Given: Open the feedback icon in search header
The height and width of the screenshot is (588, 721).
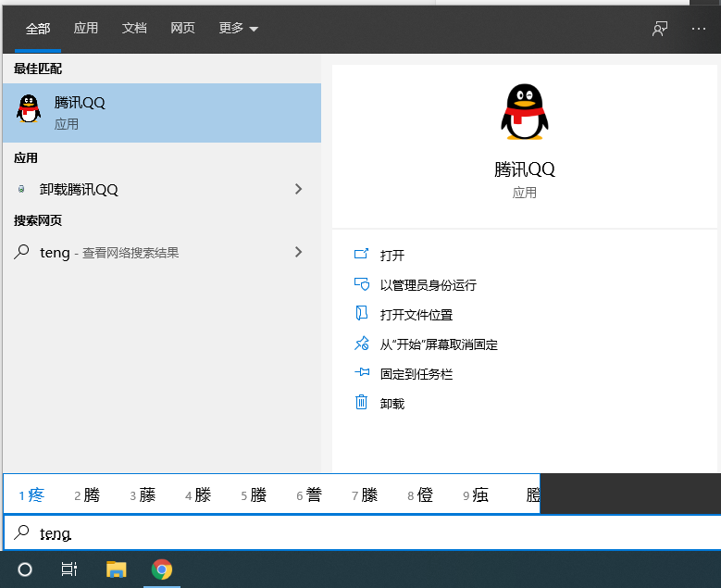Looking at the screenshot, I should [x=660, y=29].
